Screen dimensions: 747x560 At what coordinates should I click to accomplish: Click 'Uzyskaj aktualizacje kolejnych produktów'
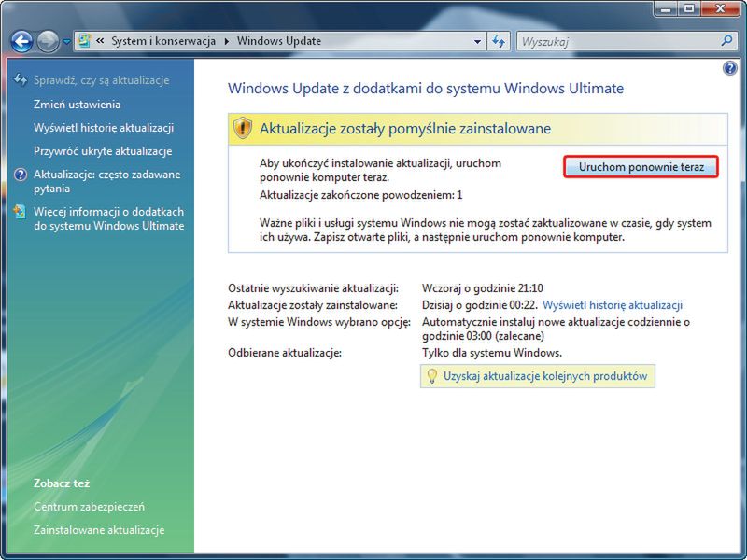point(545,376)
